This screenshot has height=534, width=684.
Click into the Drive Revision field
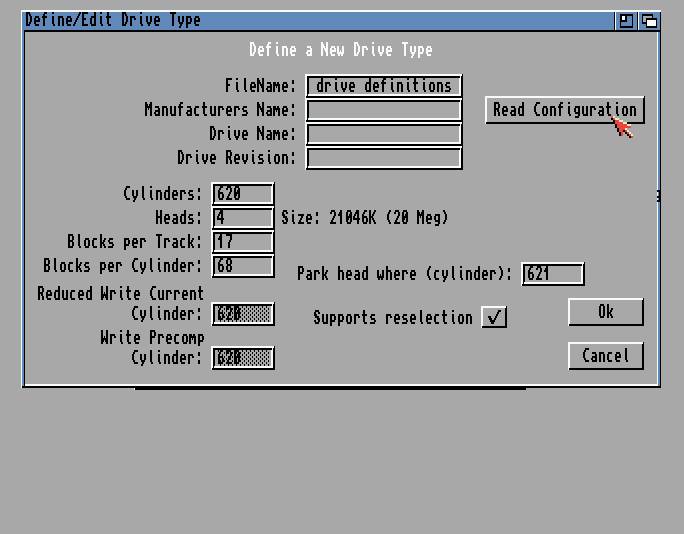(x=384, y=158)
